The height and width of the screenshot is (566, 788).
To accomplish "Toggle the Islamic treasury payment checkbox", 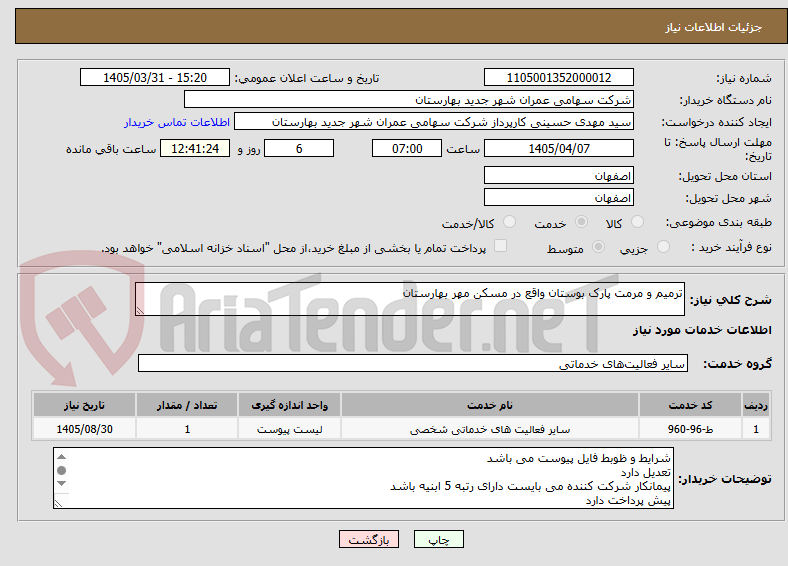I will [501, 245].
